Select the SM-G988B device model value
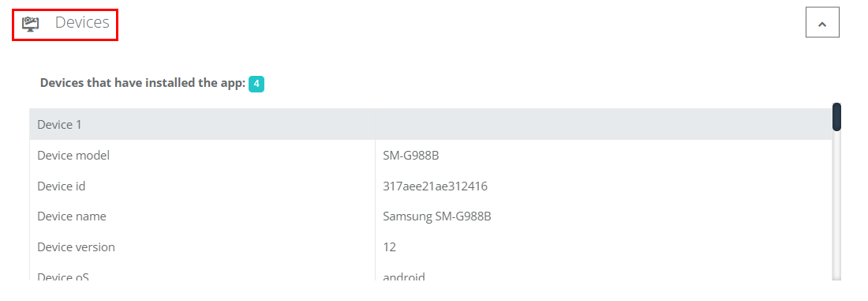 411,156
